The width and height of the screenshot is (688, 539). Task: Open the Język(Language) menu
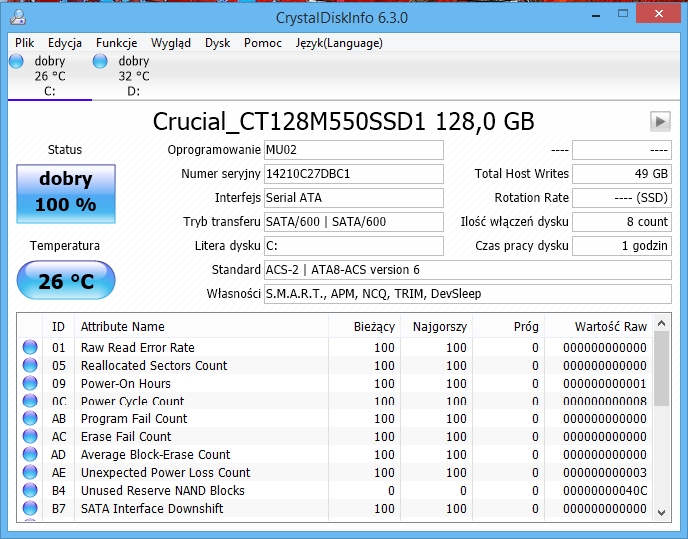[339, 43]
